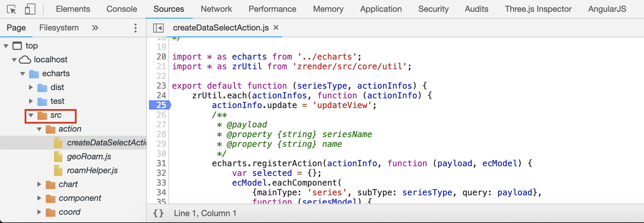Switch to the Network tab
This screenshot has width=644, height=223.
click(x=216, y=9)
